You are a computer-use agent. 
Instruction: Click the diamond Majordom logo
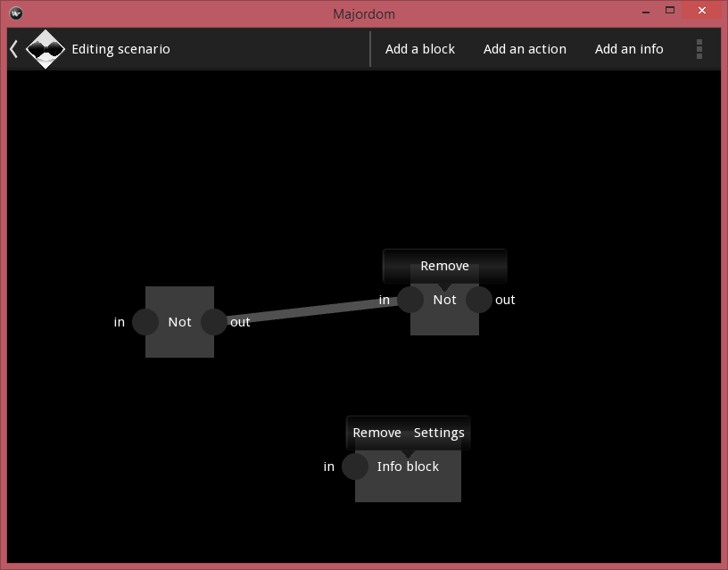[45, 49]
